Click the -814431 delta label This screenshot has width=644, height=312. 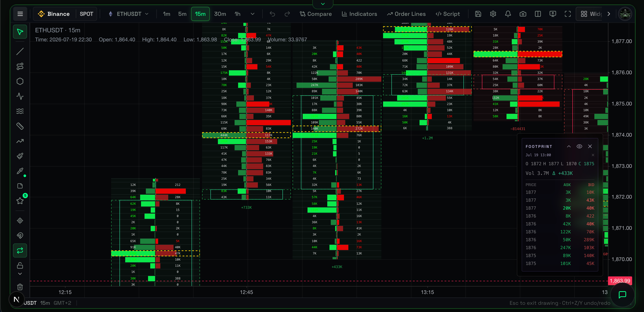coord(518,129)
